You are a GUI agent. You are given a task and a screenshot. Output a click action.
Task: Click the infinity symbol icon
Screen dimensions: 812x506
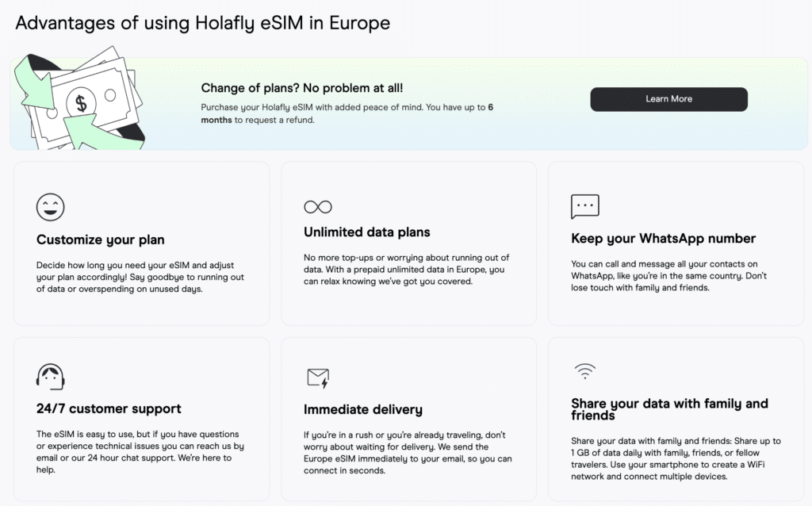tap(318, 207)
